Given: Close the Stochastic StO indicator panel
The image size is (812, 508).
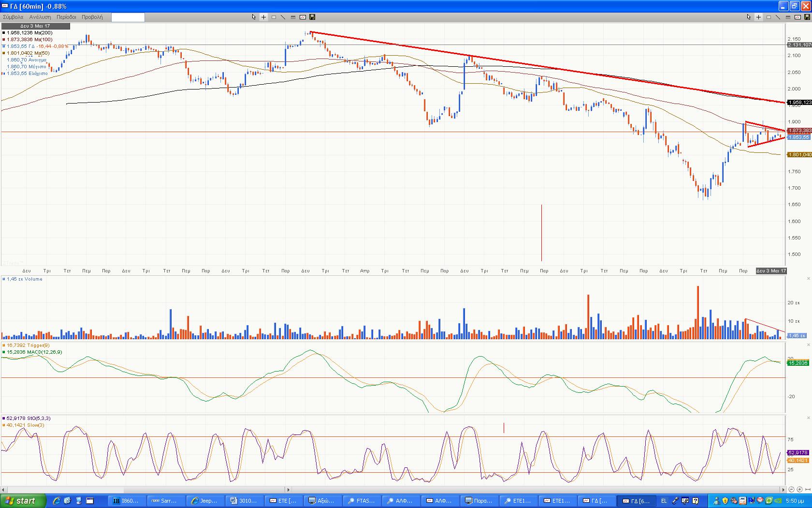Looking at the screenshot, I should click(x=808, y=418).
